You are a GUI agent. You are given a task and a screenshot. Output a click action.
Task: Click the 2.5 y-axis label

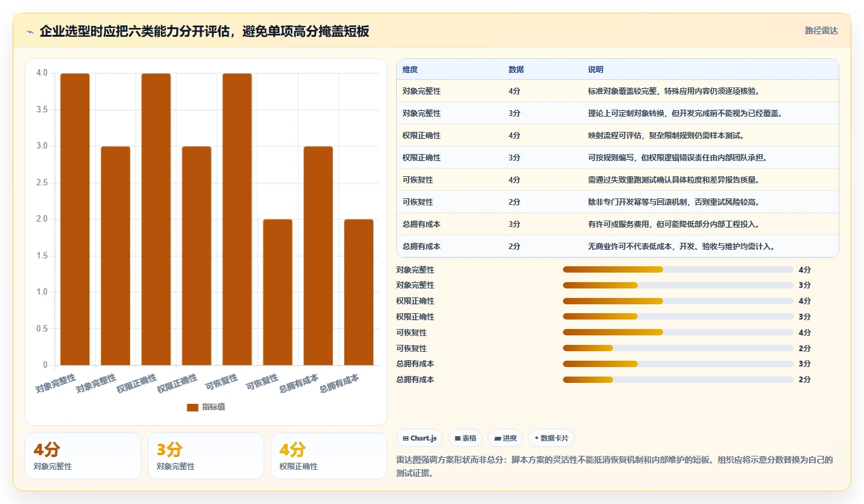(42, 183)
